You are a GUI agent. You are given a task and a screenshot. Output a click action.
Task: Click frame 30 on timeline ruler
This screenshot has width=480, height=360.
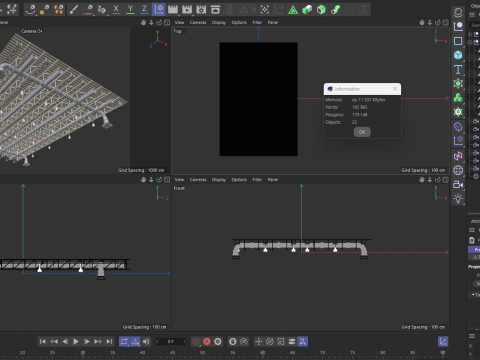83,352
